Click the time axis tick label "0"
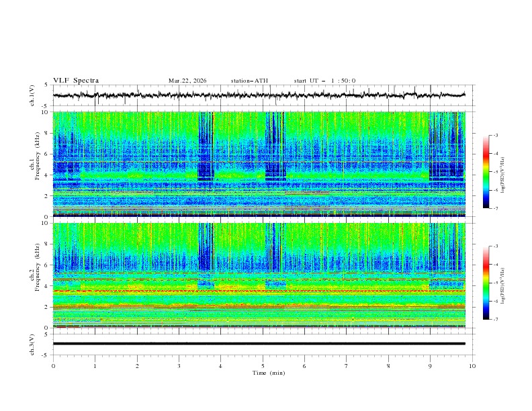This screenshot has width=532, height=411. [53, 366]
